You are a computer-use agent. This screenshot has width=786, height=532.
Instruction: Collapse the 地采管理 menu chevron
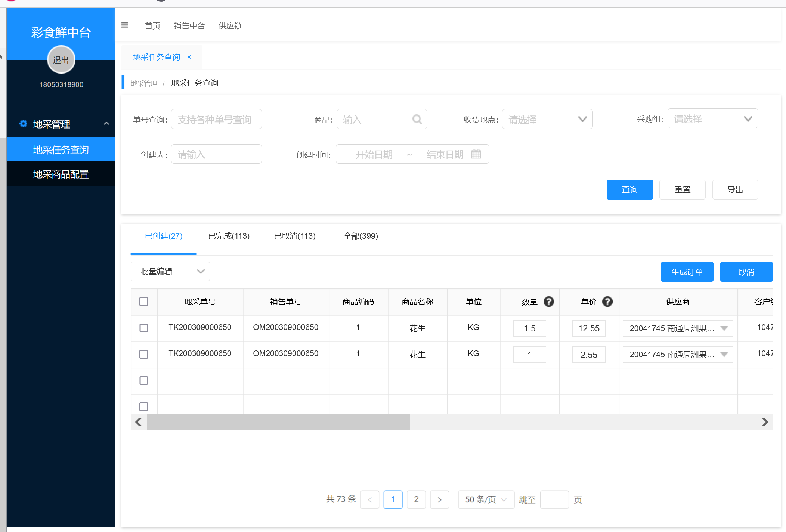(106, 124)
